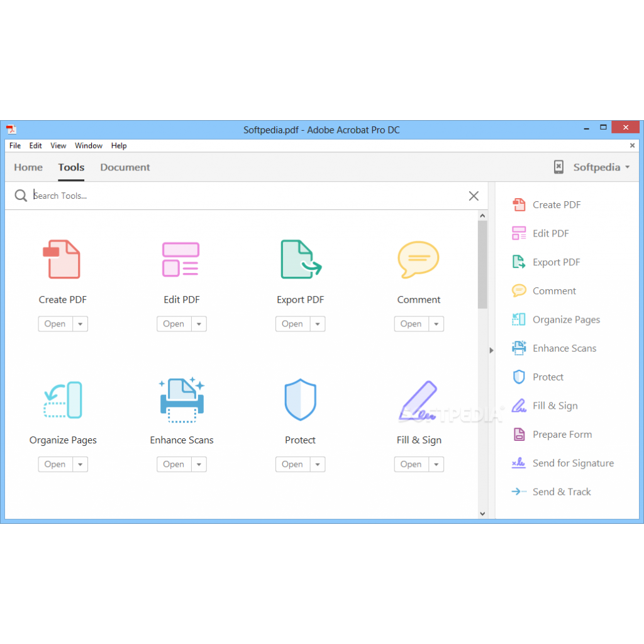The height and width of the screenshot is (644, 644).
Task: Select the Create PDF tool icon
Action: tap(62, 259)
